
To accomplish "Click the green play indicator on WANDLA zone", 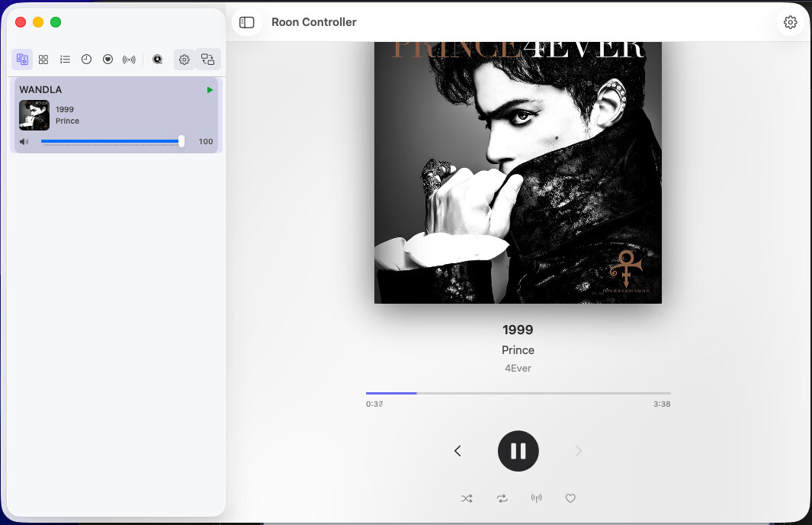I will click(210, 89).
